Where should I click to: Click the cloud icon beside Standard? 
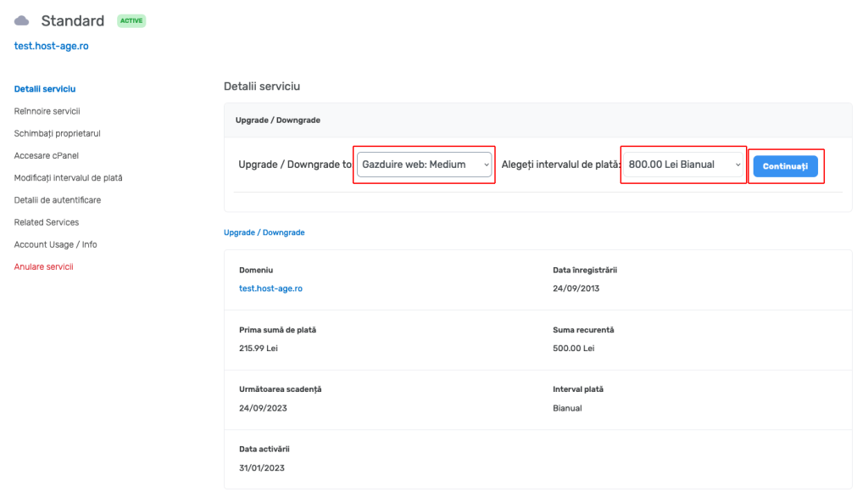tap(21, 20)
